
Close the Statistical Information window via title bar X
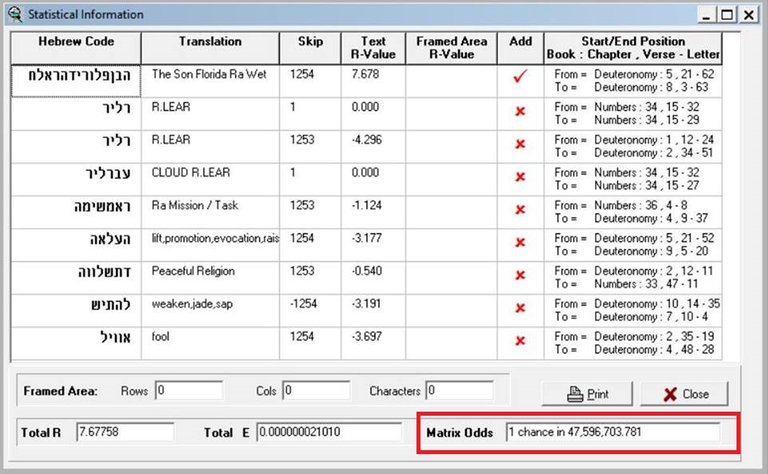pos(749,15)
